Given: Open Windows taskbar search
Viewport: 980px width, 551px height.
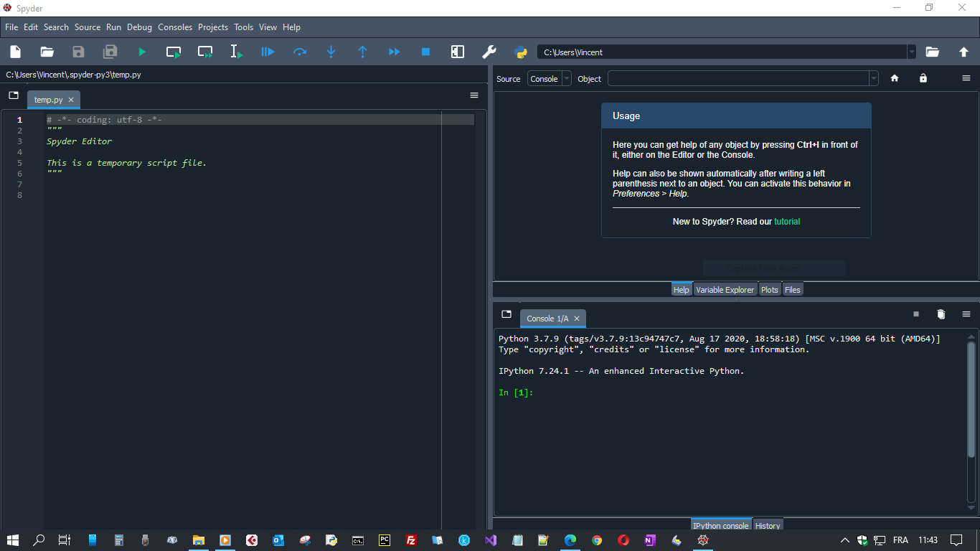Looking at the screenshot, I should tap(39, 540).
